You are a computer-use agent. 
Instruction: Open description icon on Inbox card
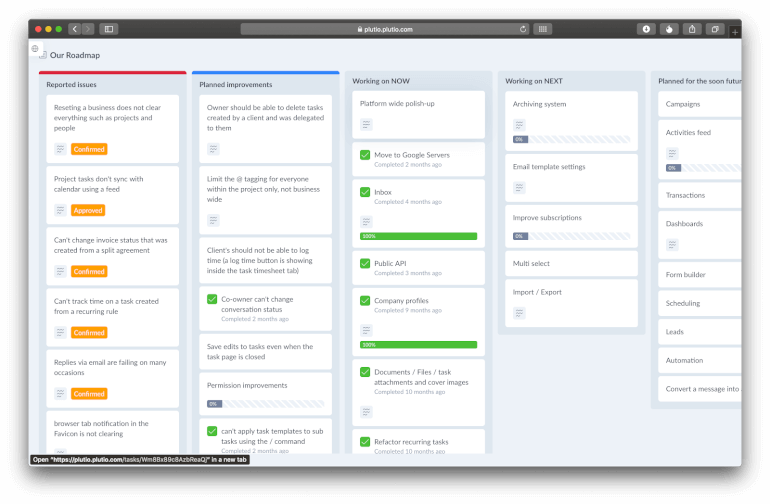click(366, 222)
